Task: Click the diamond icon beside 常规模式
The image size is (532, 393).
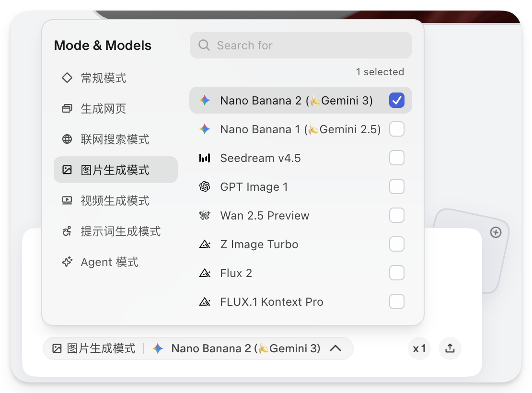Action: [x=67, y=78]
